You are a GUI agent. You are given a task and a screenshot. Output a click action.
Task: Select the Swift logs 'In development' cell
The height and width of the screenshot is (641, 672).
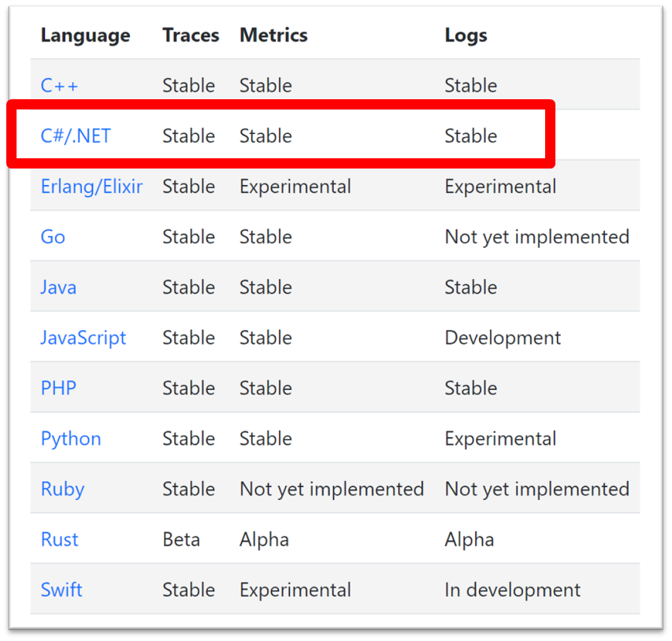click(513, 590)
